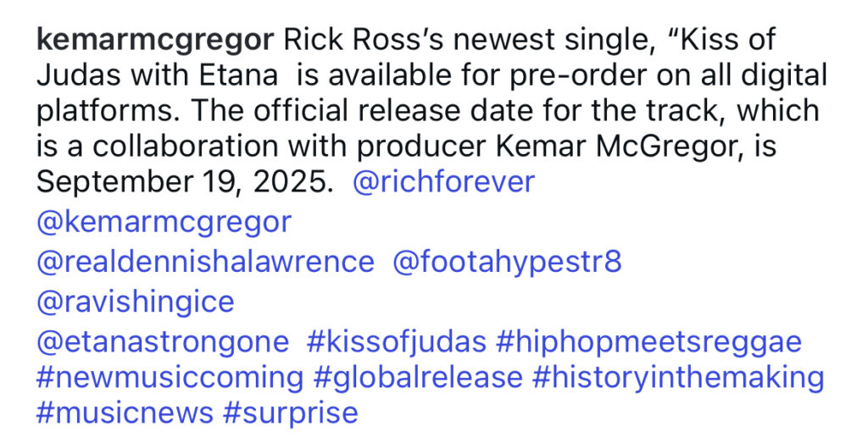The height and width of the screenshot is (443, 868).
Task: Open the @richforever mention
Action: click(x=444, y=181)
